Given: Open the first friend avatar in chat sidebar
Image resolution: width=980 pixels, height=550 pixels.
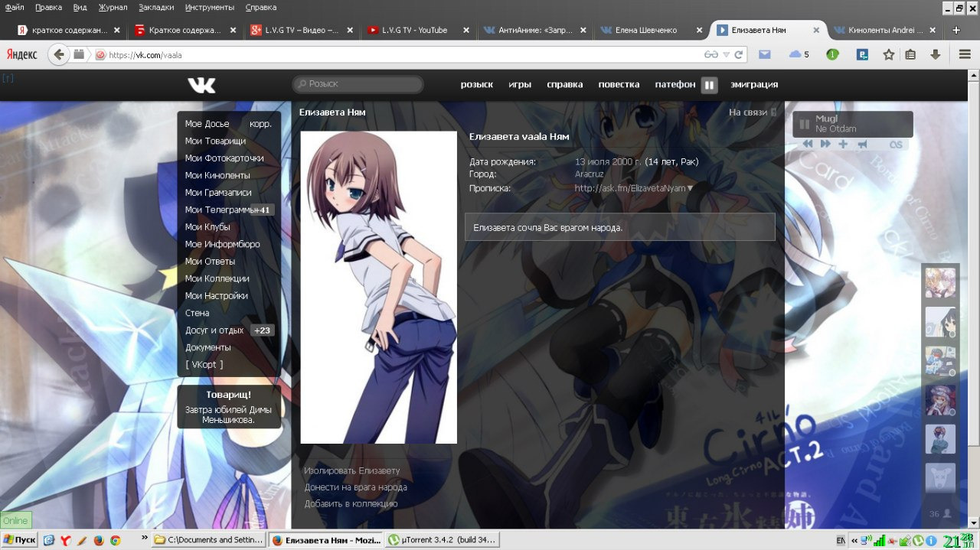Looking at the screenshot, I should [940, 283].
